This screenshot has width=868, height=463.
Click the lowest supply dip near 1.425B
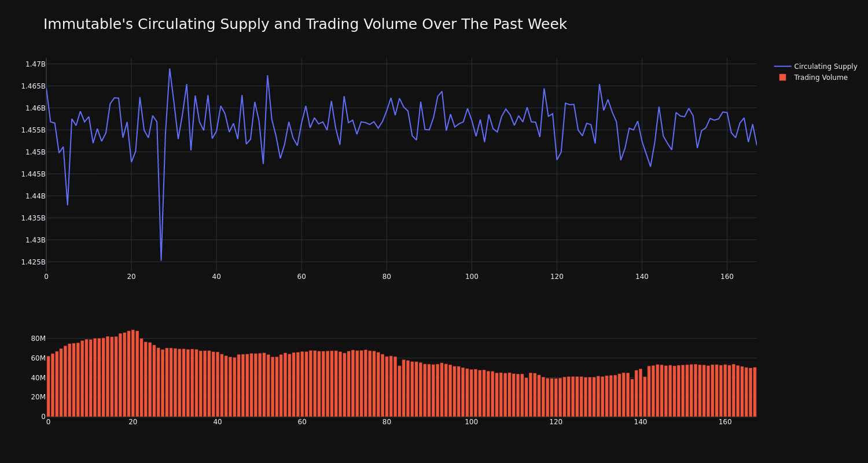pyautogui.click(x=161, y=260)
